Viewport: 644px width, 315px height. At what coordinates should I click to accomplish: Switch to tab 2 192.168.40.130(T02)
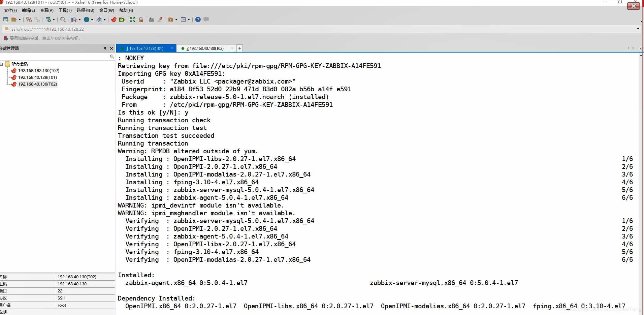pyautogui.click(x=206, y=49)
